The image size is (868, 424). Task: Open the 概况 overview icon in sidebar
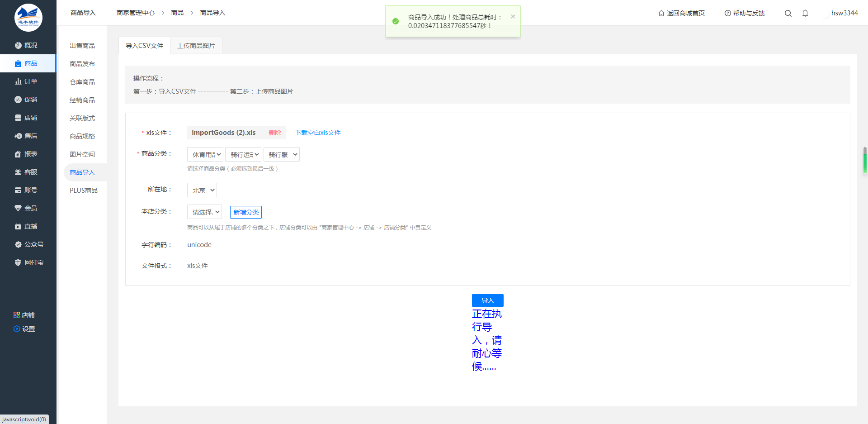click(x=18, y=45)
